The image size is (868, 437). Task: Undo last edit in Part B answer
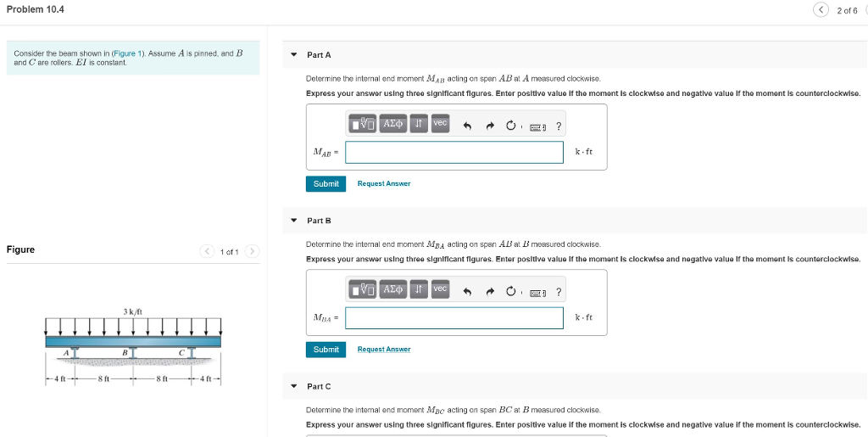[x=467, y=292]
